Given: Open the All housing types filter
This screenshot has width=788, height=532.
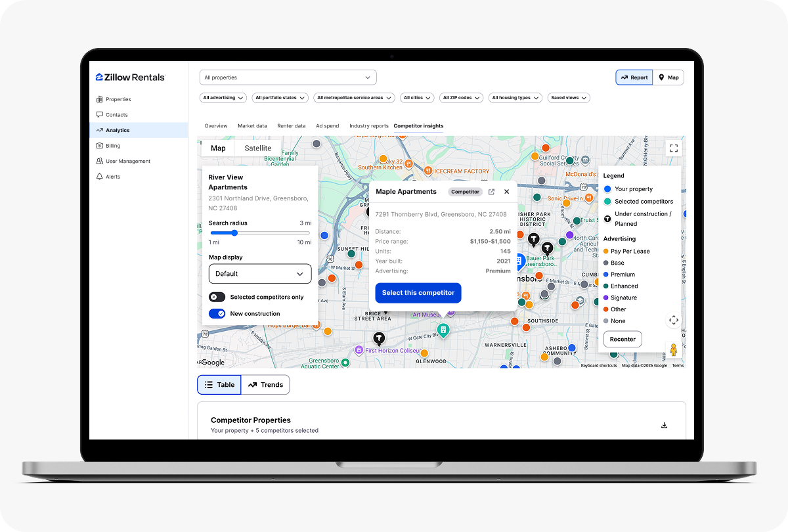Looking at the screenshot, I should [515, 98].
